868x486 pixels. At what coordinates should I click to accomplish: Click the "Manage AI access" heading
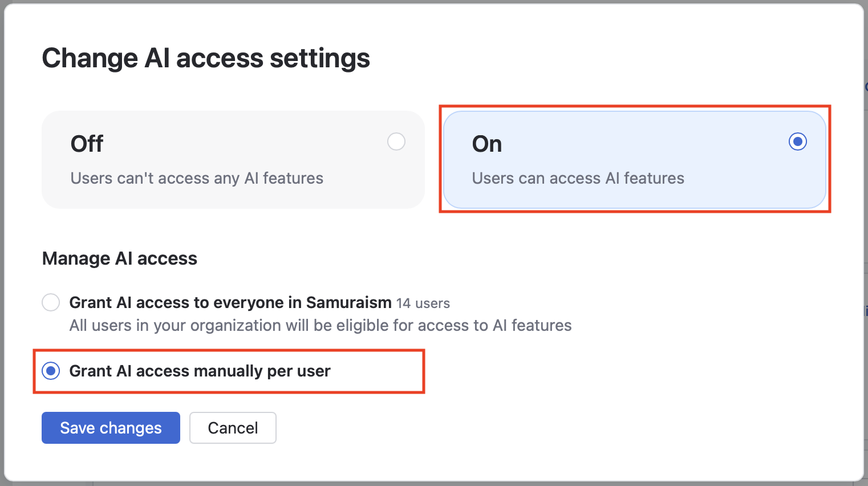coord(120,258)
